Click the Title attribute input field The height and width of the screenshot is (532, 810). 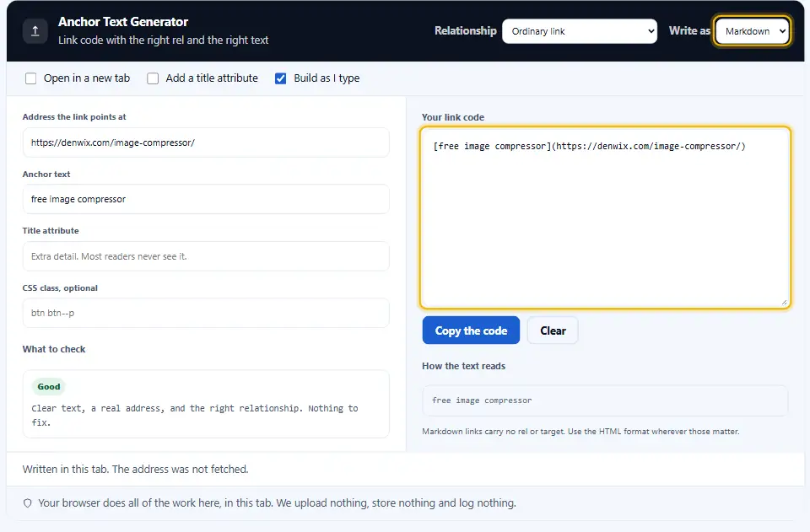[x=206, y=256]
